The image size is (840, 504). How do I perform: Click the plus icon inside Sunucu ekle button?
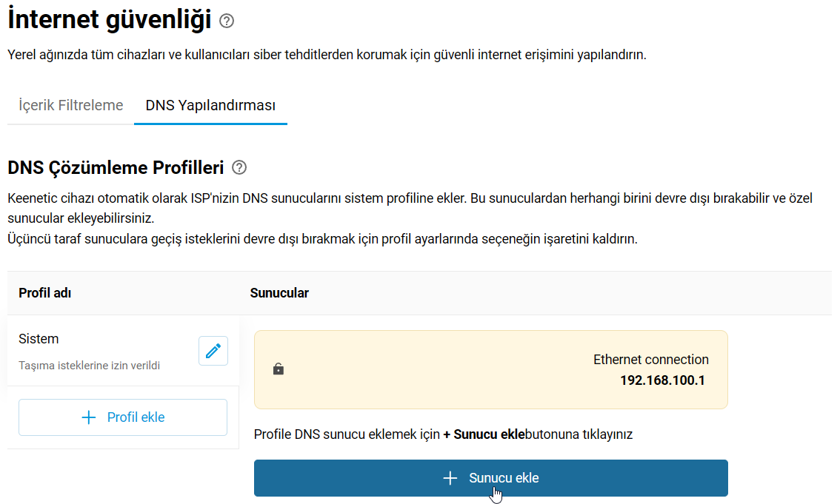(x=450, y=478)
